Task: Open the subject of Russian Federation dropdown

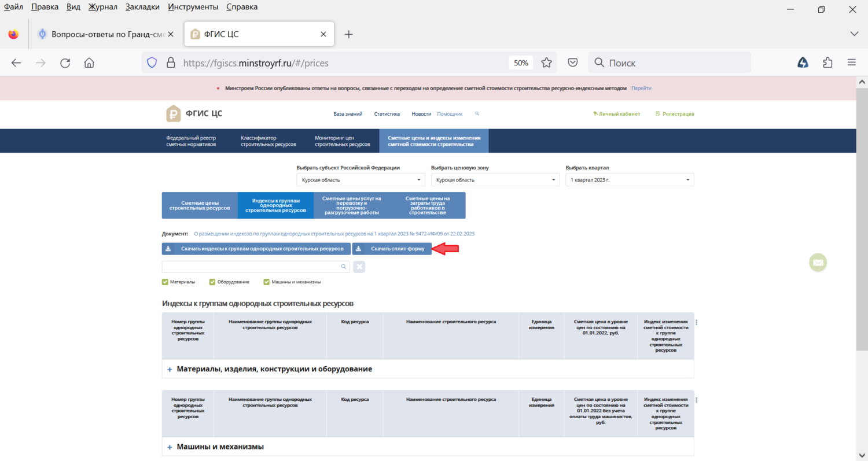Action: tap(360, 180)
